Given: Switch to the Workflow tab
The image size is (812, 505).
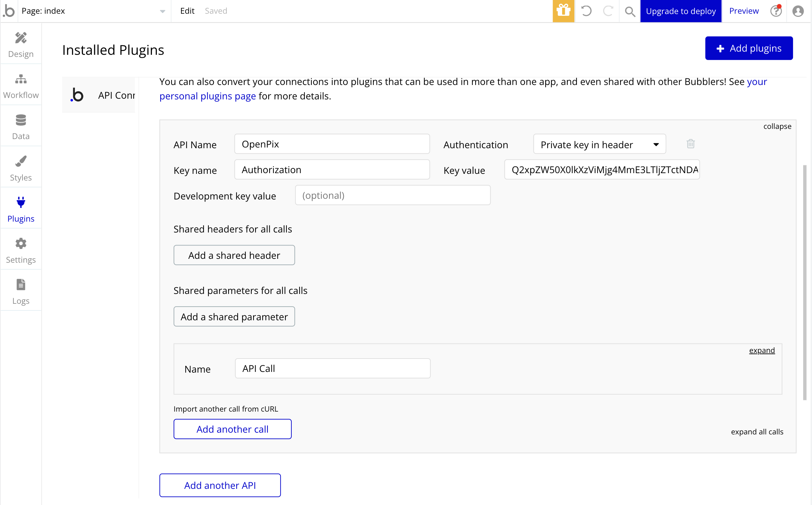Looking at the screenshot, I should coord(21,85).
